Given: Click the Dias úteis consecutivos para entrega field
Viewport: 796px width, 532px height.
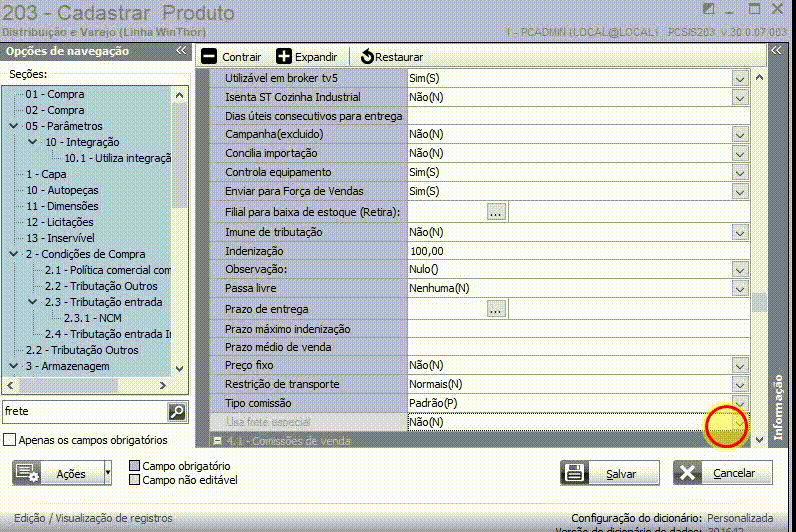Looking at the screenshot, I should coord(578,116).
